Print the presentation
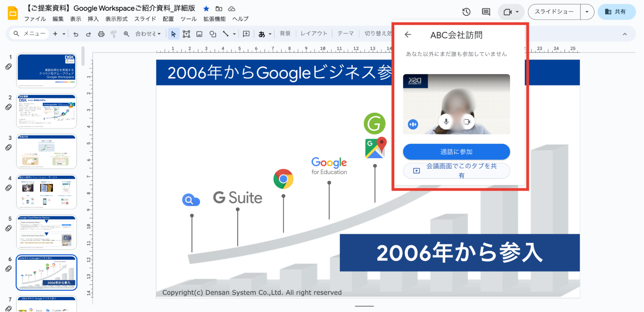Viewport: 644px width, 312px height. coord(101,34)
